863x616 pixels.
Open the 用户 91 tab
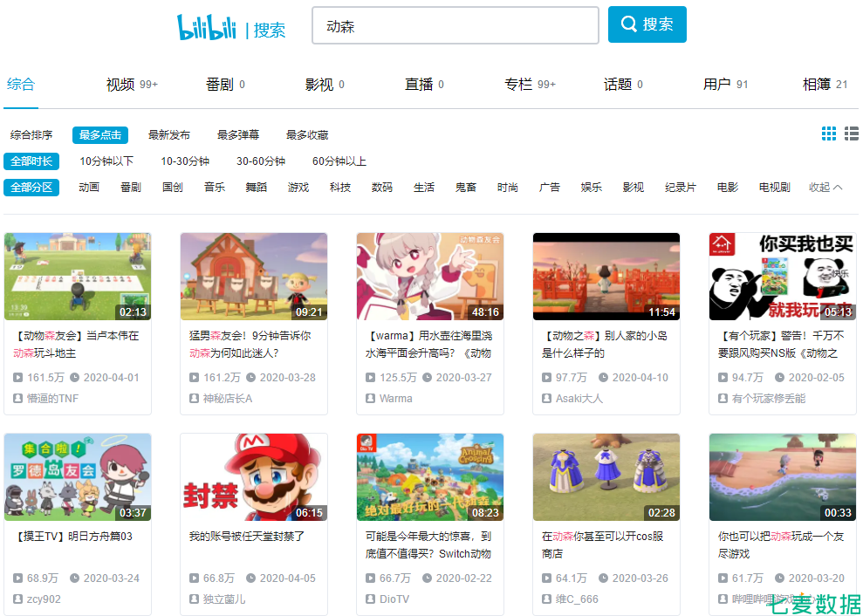pyautogui.click(x=725, y=85)
